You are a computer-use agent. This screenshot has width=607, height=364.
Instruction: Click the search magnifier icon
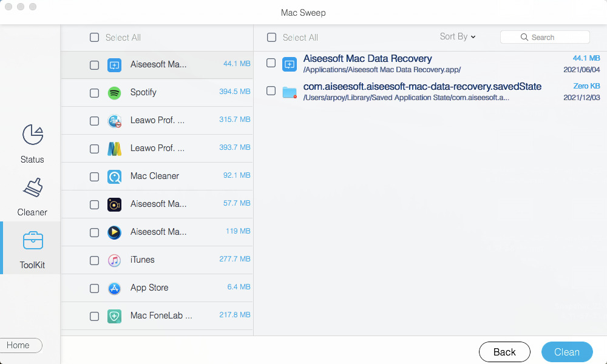(x=524, y=37)
